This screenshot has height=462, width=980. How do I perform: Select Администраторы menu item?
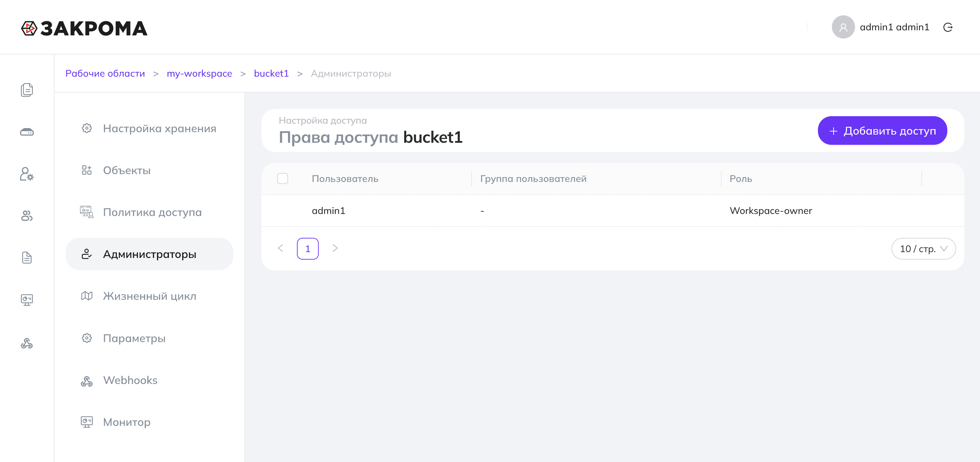149,254
